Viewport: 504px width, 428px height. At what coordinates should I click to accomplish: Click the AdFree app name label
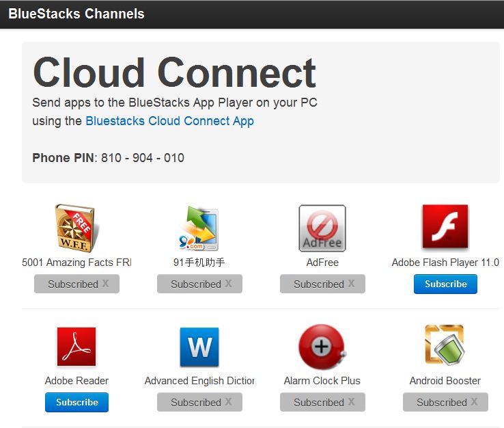322,263
